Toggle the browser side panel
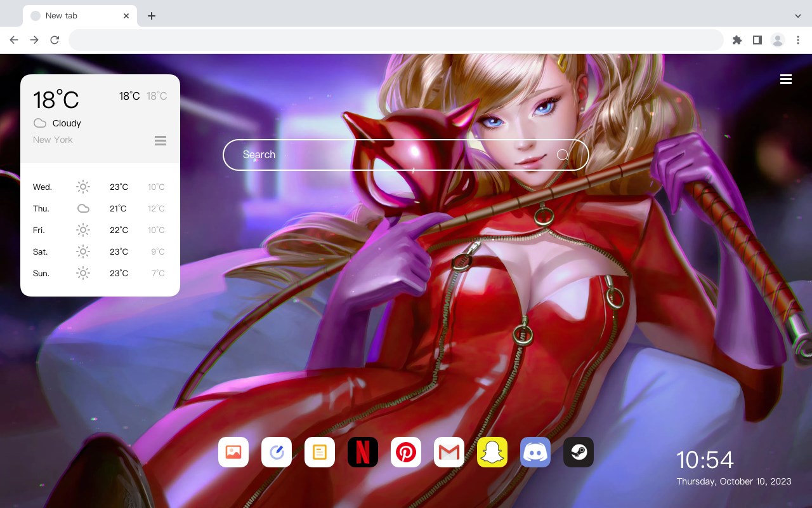Viewport: 812px width, 508px height. click(x=757, y=40)
